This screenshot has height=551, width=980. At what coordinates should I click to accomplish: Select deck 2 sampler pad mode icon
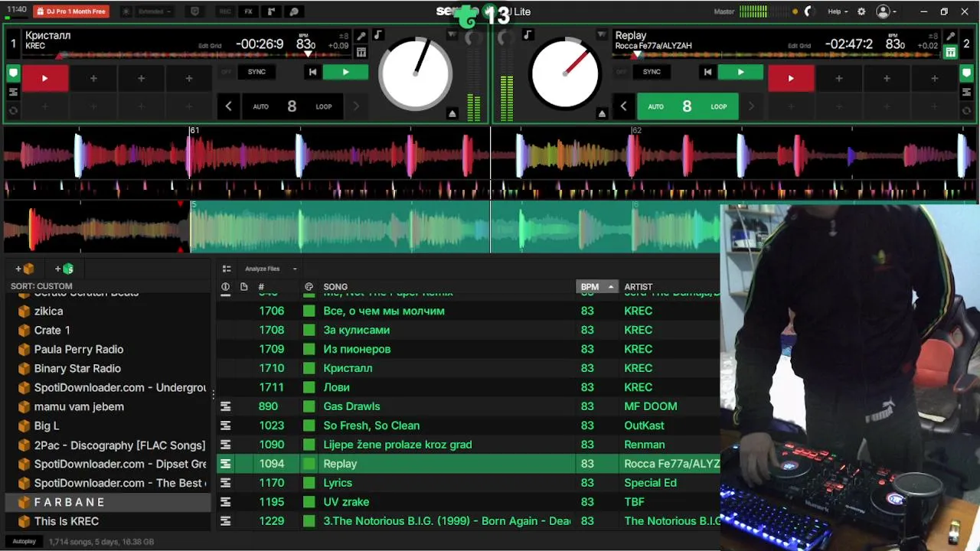(x=966, y=92)
